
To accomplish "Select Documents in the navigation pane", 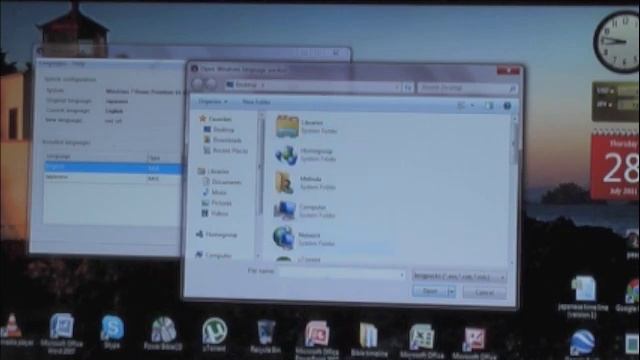I will coord(222,182).
